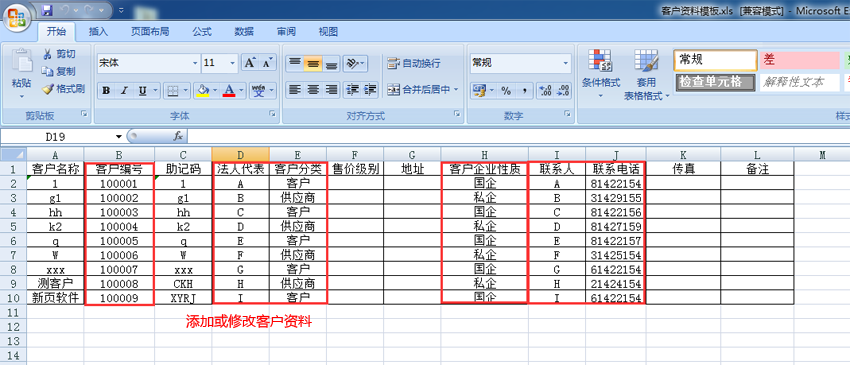Click the Office button logo
850x365 pixels.
[x=16, y=18]
